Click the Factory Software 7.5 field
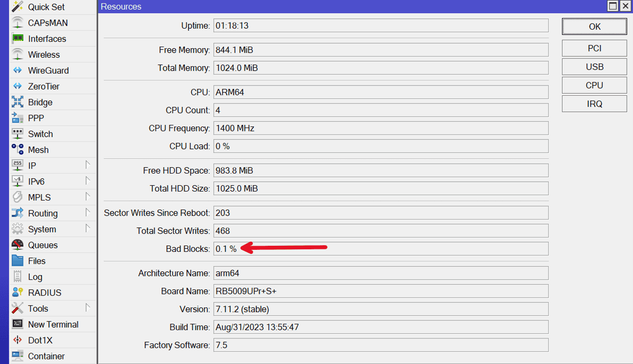 point(381,345)
